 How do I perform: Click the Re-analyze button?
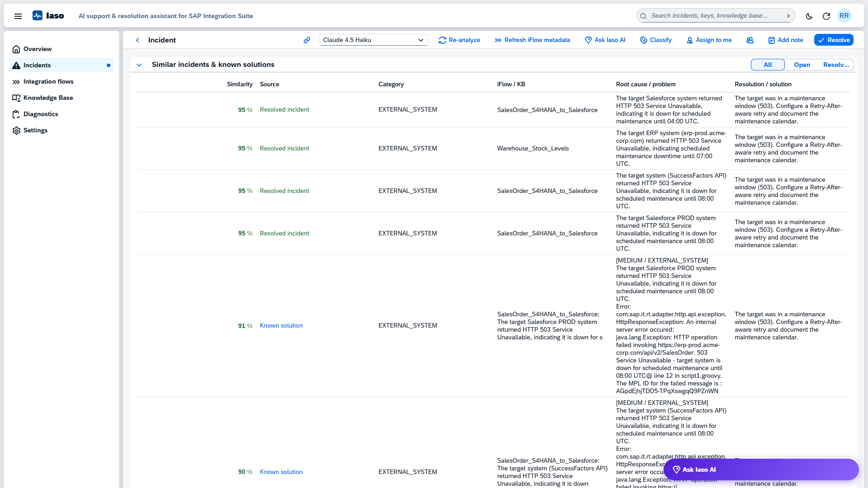[x=459, y=40]
